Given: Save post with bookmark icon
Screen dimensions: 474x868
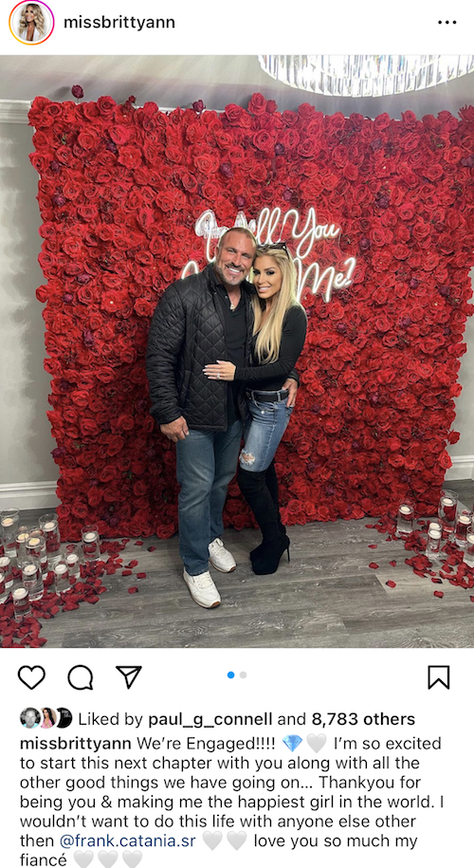Looking at the screenshot, I should point(439,677).
